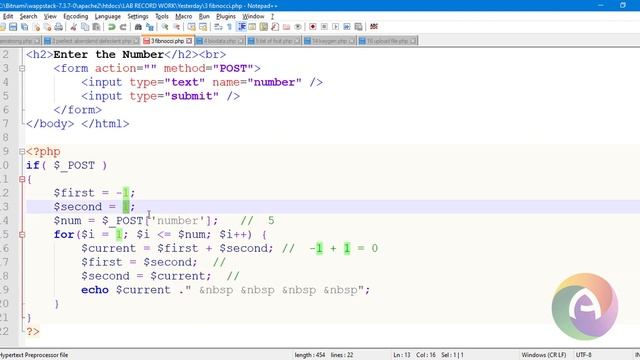Click the closing '?>' PHP tag

[x=33, y=331]
